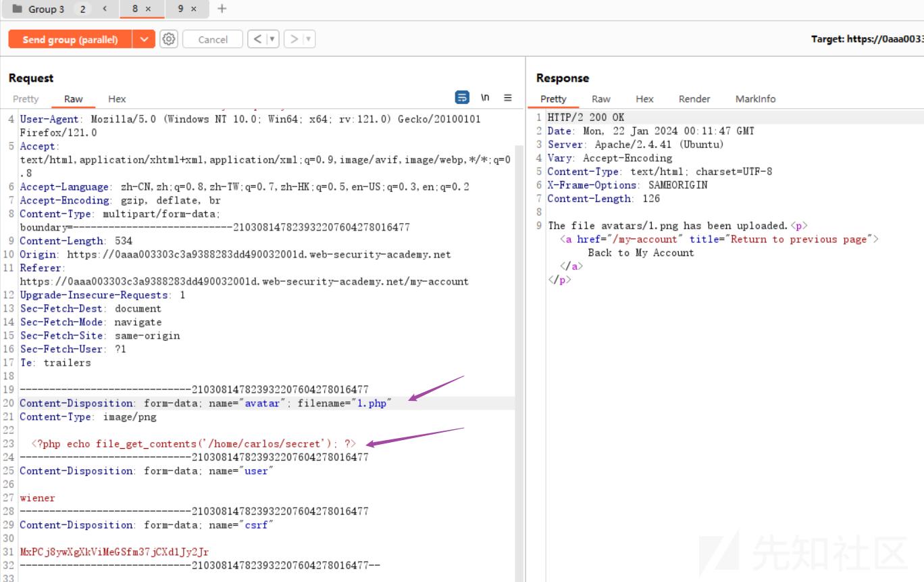Image resolution: width=924 pixels, height=582 pixels.
Task: Select the Group 3 tab group
Action: click(x=47, y=9)
